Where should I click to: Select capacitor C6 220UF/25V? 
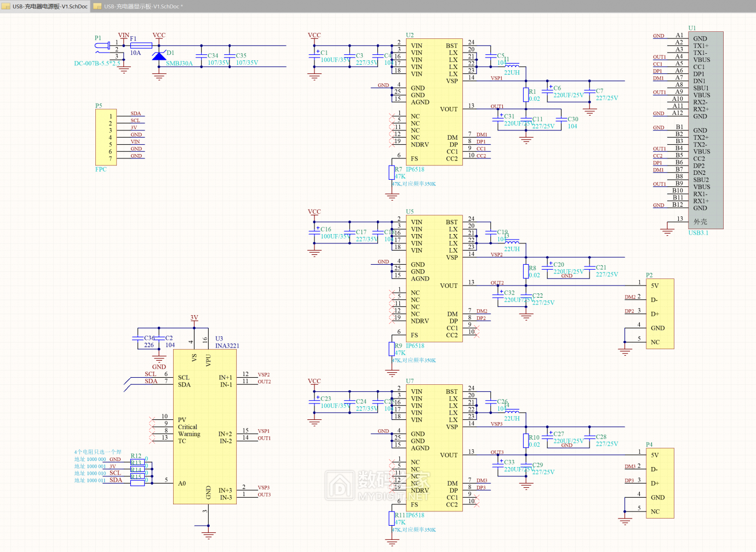547,91
